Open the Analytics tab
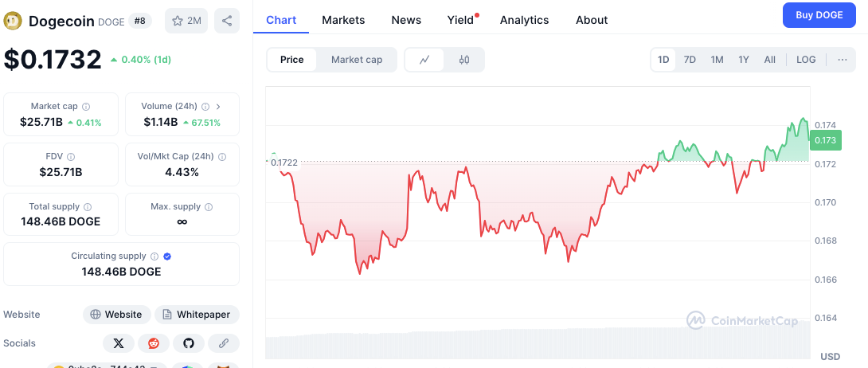Screen dimensions: 868x368 coord(524,20)
